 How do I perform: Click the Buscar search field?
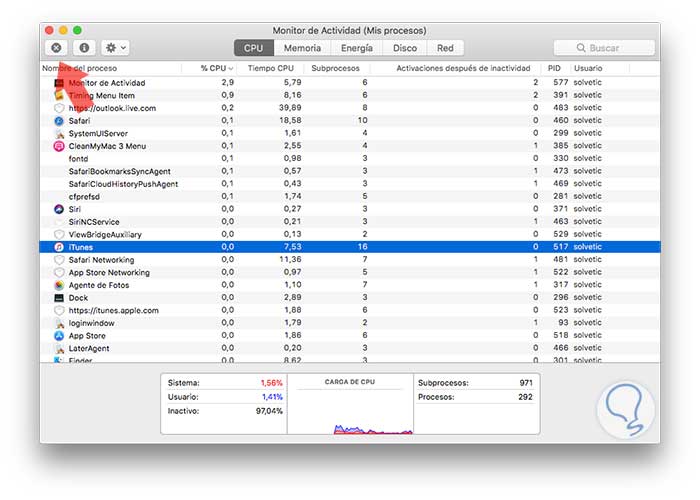coord(604,48)
